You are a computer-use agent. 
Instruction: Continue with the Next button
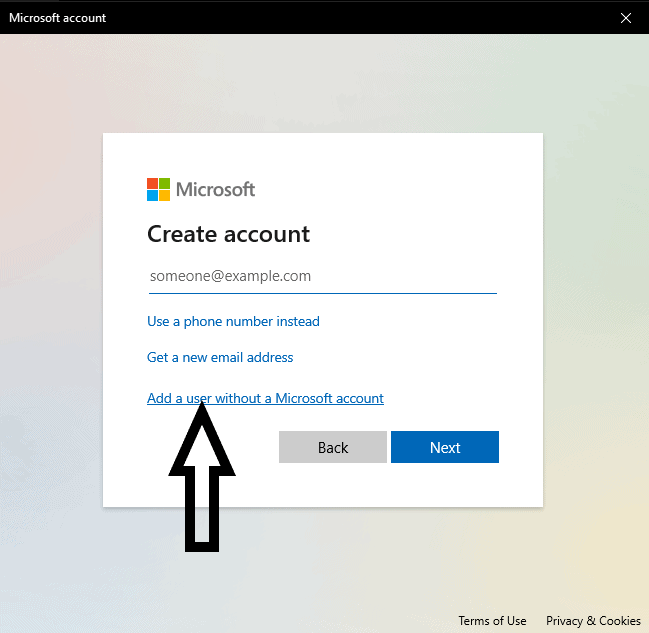(x=445, y=447)
